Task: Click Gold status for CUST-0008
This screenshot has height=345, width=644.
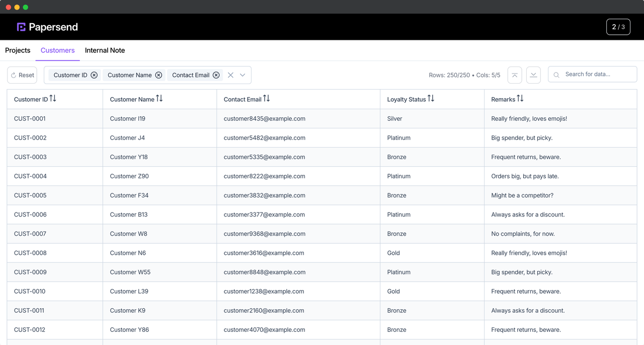Action: tap(393, 253)
